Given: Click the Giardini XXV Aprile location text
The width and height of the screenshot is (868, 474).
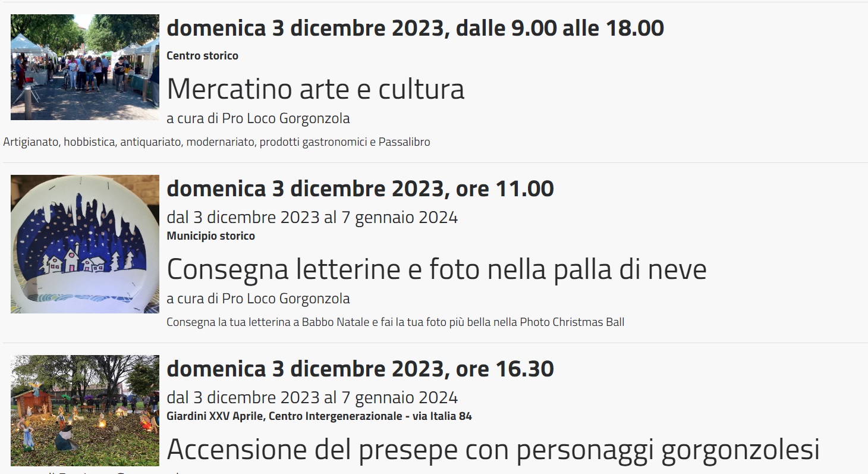Looking at the screenshot, I should (319, 416).
